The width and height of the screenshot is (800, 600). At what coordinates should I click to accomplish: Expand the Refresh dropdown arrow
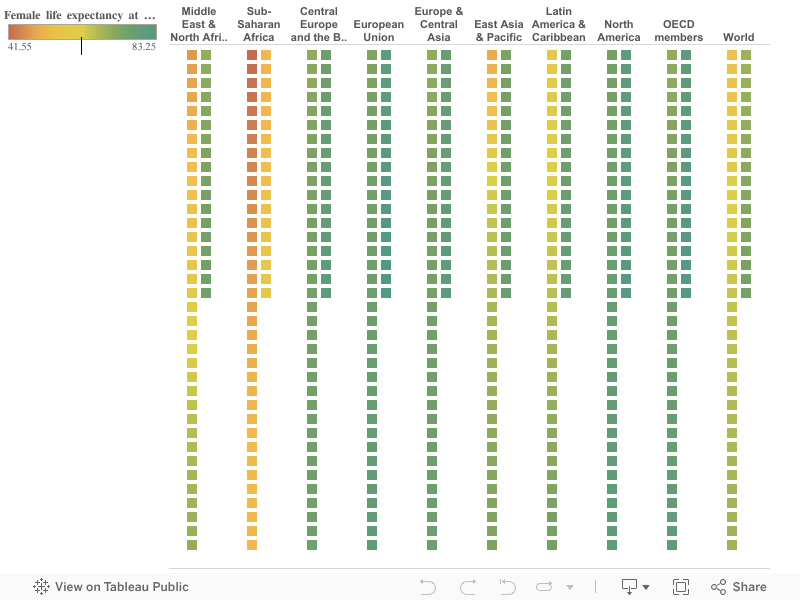(x=570, y=587)
